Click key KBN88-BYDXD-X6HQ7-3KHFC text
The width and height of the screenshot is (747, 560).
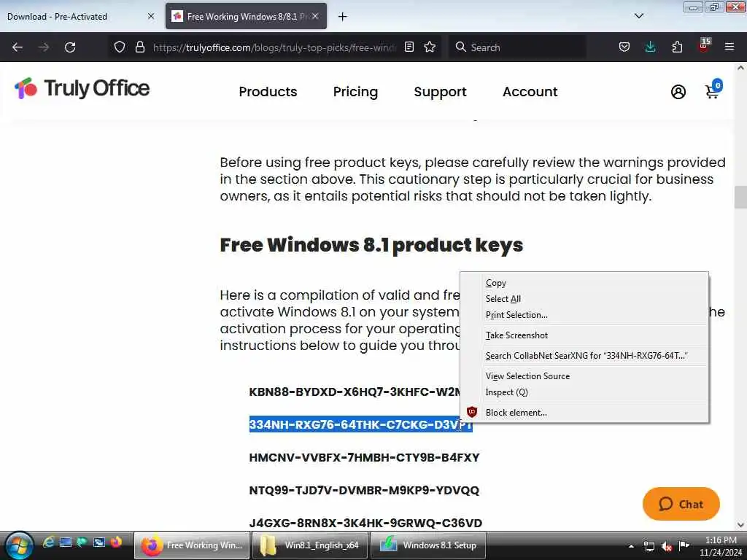(355, 392)
